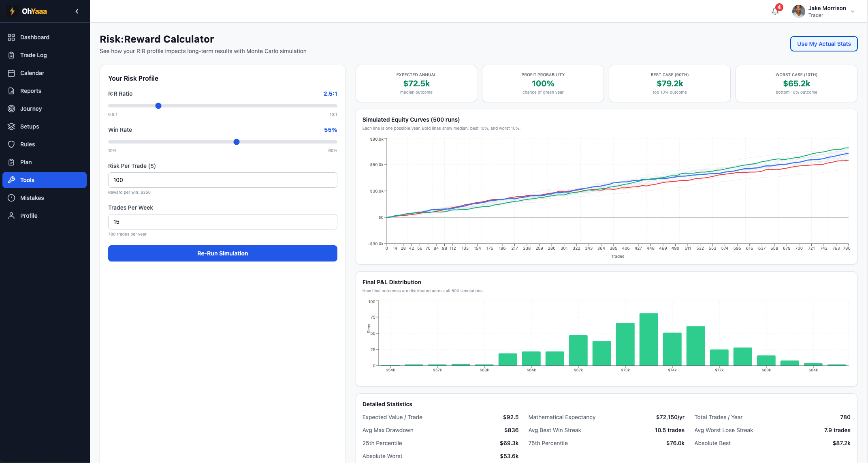Open the Reports menu item
The width and height of the screenshot is (868, 463).
pyautogui.click(x=31, y=91)
